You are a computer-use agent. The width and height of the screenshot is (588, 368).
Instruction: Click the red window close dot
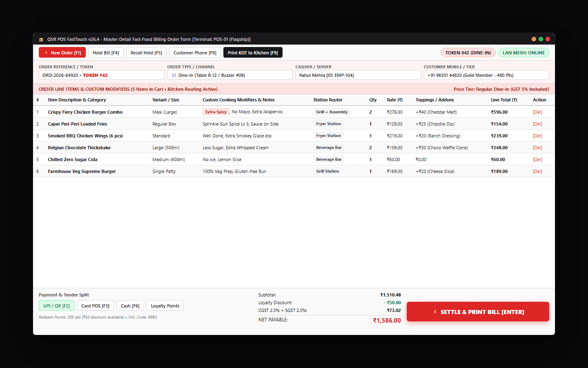pyautogui.click(x=548, y=39)
